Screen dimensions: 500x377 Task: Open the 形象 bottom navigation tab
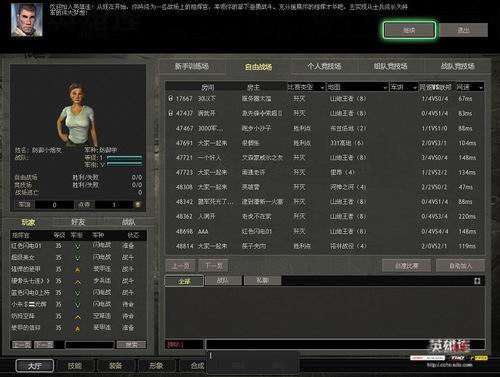(156, 366)
